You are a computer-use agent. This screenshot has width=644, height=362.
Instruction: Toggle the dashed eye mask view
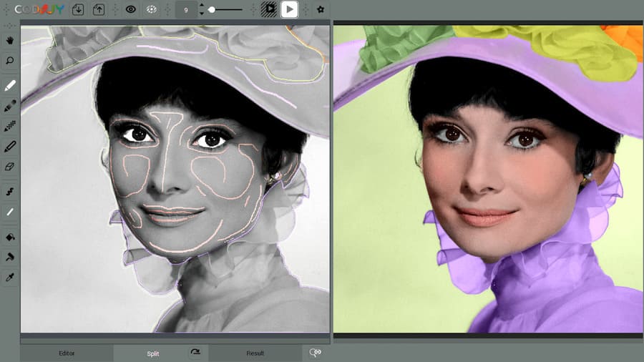point(151,9)
